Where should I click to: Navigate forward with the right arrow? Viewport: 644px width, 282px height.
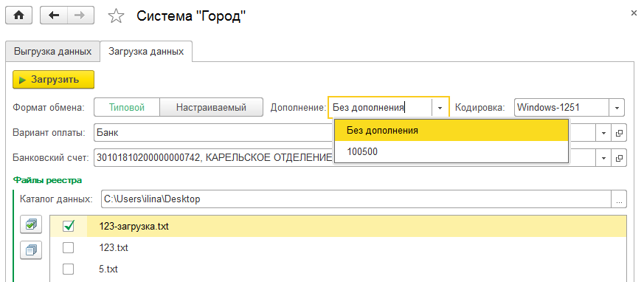tap(80, 16)
